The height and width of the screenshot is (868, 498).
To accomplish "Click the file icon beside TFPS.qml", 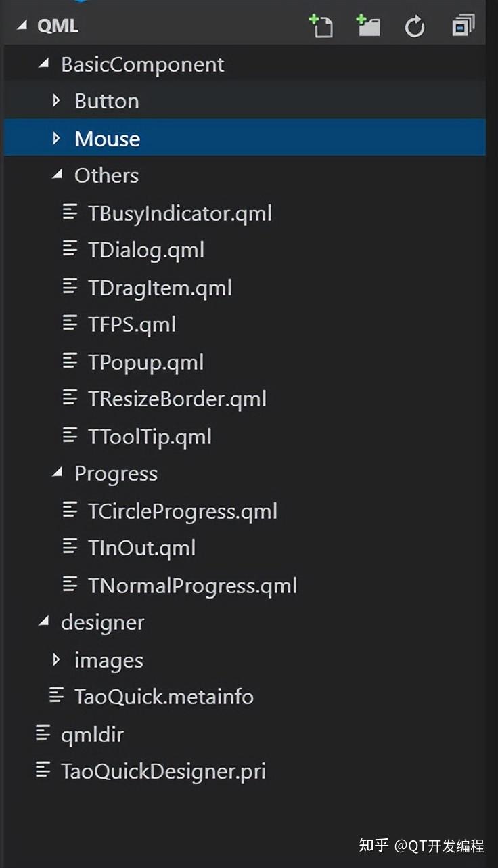I will coord(70,324).
